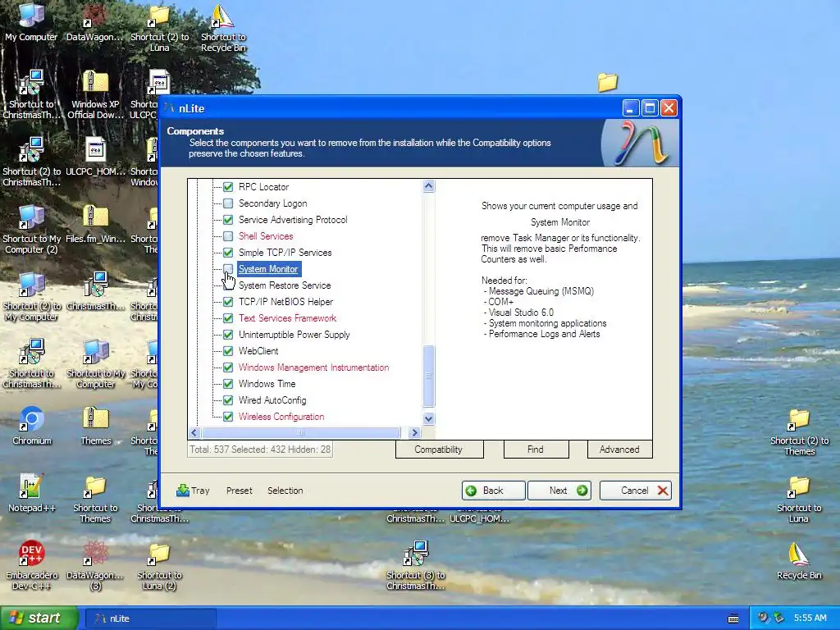Open Windows XP Official Download zip icon

(x=95, y=94)
